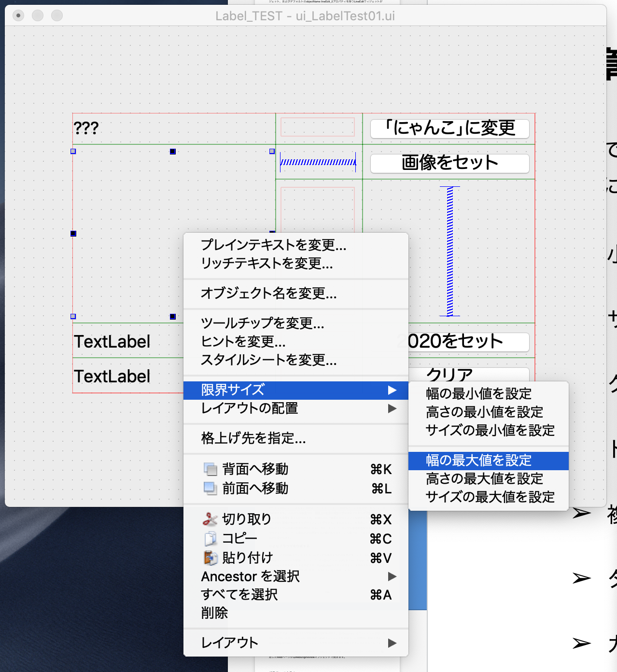This screenshot has height=672, width=617.
Task: Click the ??? label in the form
Action: 85,128
